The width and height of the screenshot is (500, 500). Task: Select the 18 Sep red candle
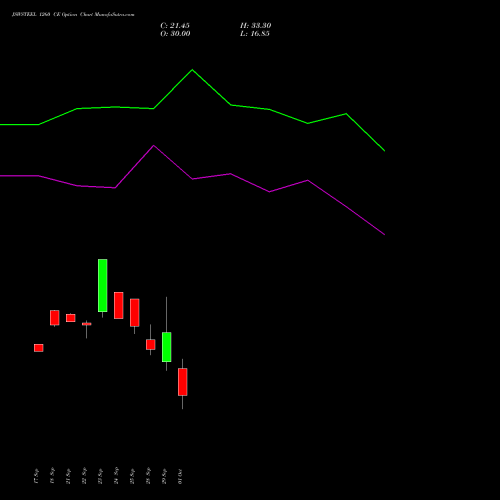[x=55, y=318]
